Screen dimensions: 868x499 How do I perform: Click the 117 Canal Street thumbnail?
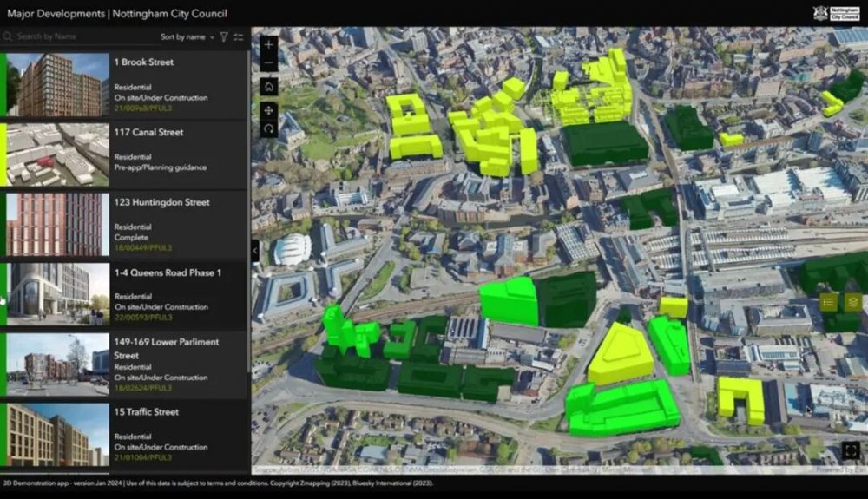[x=57, y=154]
